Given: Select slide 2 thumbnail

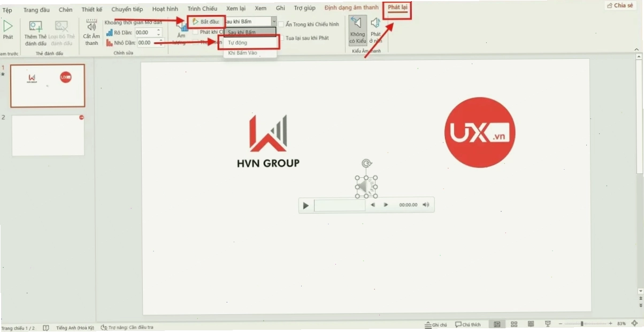Looking at the screenshot, I should (48, 135).
